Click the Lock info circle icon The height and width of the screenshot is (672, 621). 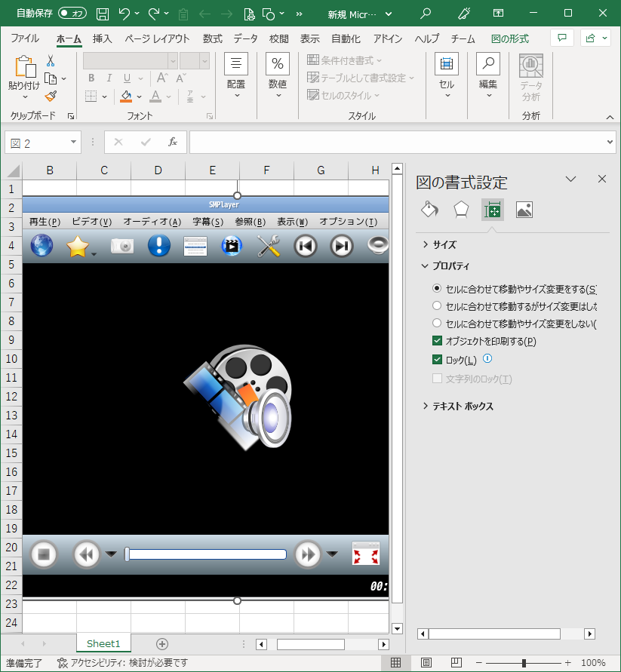pyautogui.click(x=487, y=358)
